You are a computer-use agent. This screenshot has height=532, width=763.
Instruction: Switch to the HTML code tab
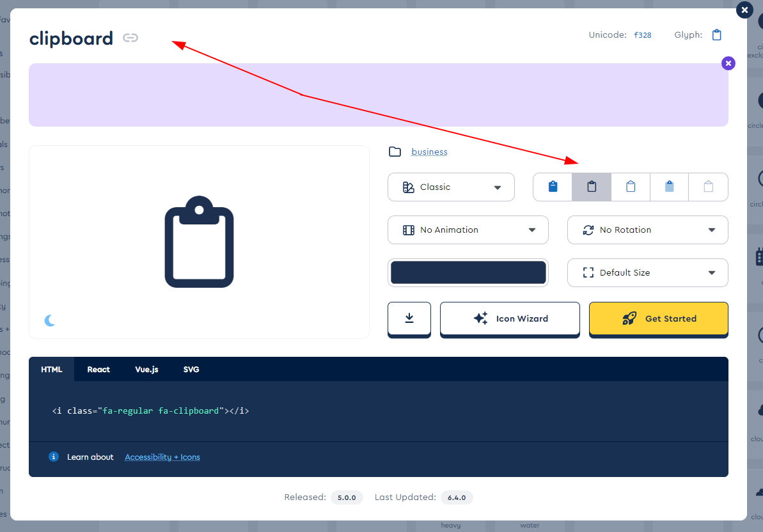click(x=52, y=370)
